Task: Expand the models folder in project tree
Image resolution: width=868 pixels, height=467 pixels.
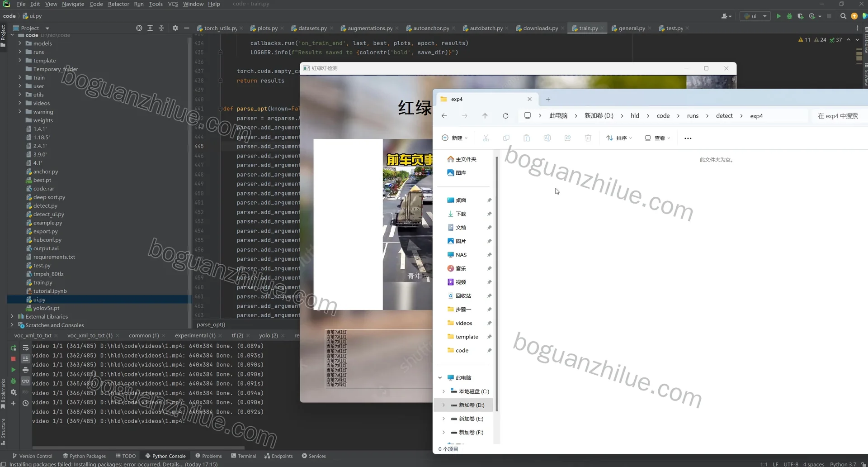Action: pos(19,43)
